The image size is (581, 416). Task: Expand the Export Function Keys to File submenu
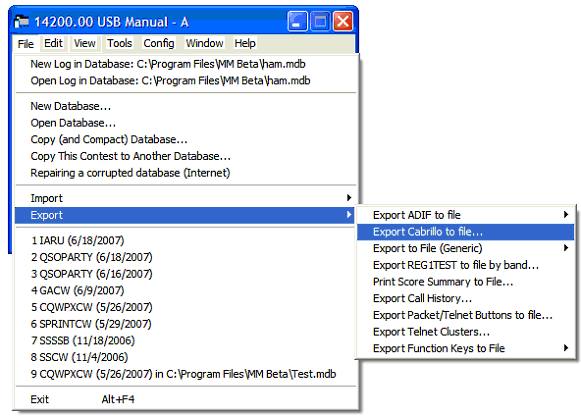pos(566,348)
